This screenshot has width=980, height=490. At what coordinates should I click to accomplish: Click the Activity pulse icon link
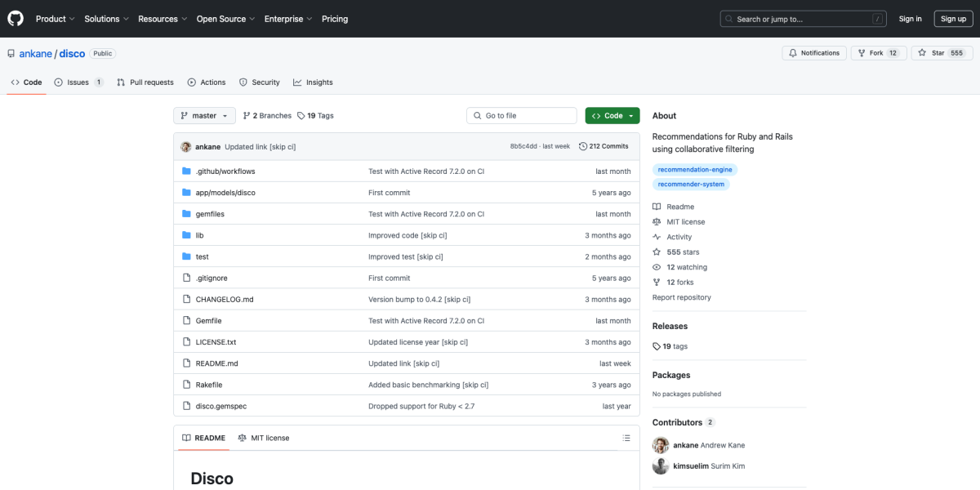pyautogui.click(x=657, y=237)
